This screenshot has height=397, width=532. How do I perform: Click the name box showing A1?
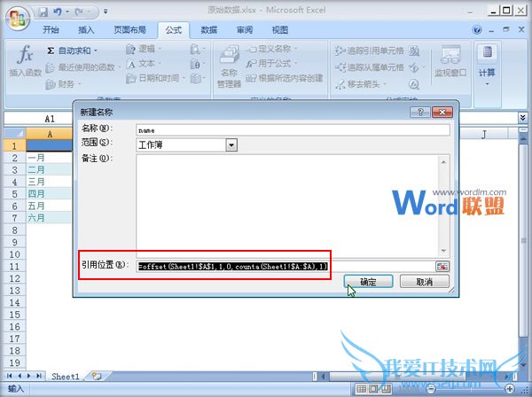(x=39, y=119)
